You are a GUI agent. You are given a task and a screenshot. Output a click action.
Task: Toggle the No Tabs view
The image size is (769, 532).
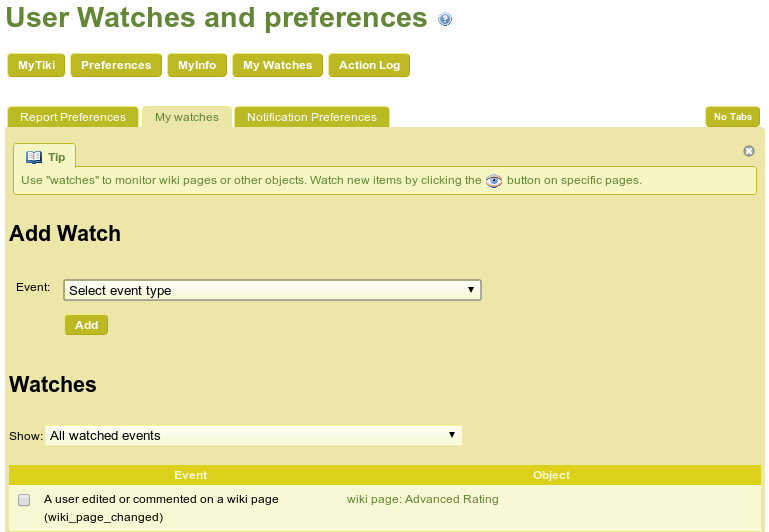tap(733, 117)
